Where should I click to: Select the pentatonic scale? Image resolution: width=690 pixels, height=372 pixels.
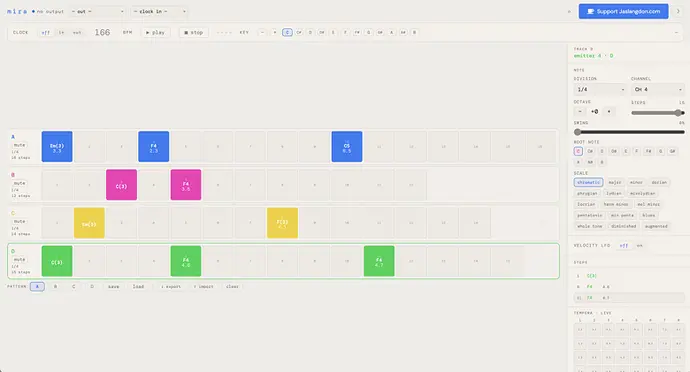click(590, 215)
